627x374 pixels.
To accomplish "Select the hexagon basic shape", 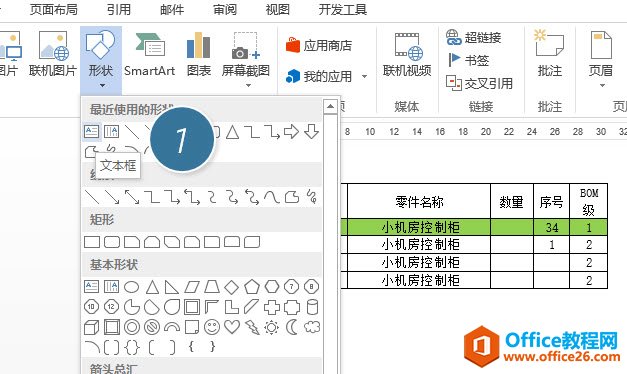I will coord(272,287).
